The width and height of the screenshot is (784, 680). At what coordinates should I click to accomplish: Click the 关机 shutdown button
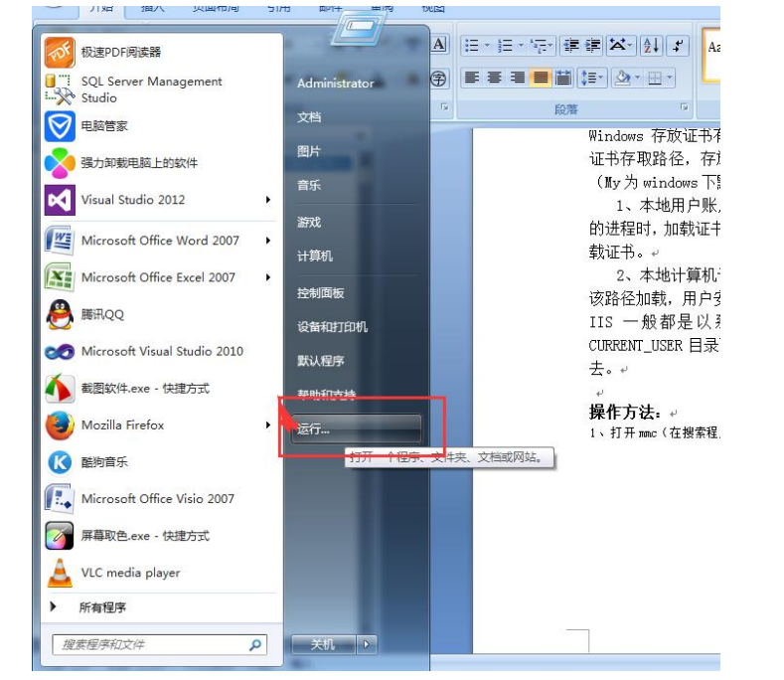[x=323, y=645]
